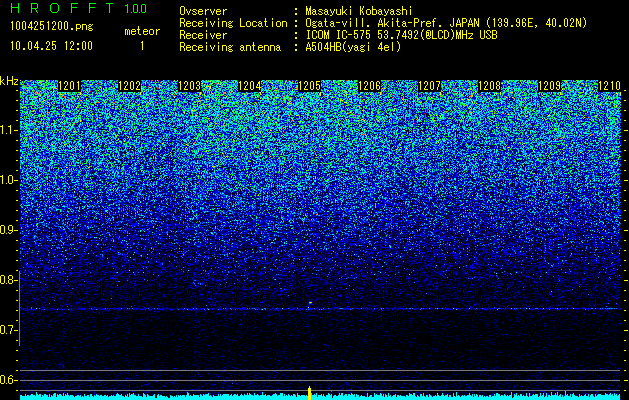Click the 1.0 frequency axis label
The image size is (629, 400).
(9, 180)
